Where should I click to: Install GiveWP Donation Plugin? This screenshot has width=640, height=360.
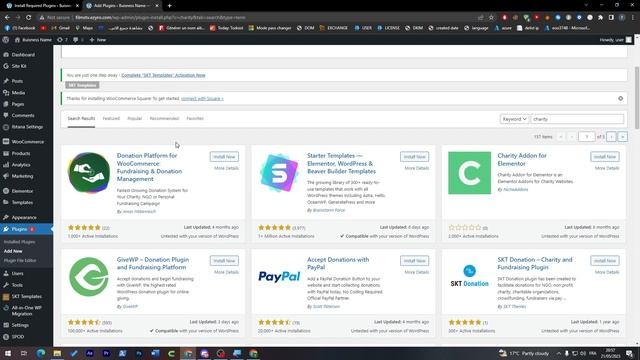tap(224, 260)
